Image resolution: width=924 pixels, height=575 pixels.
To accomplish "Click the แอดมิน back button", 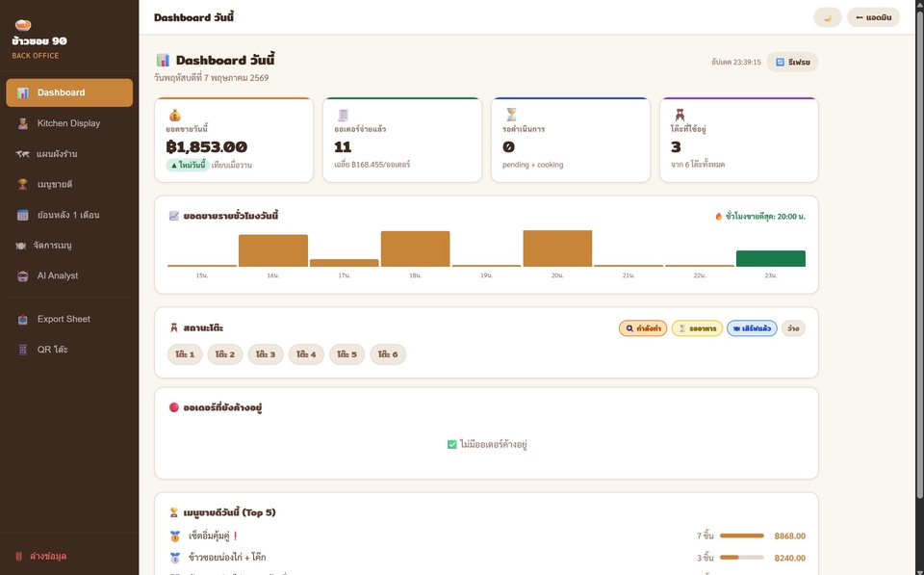I will coord(873,17).
